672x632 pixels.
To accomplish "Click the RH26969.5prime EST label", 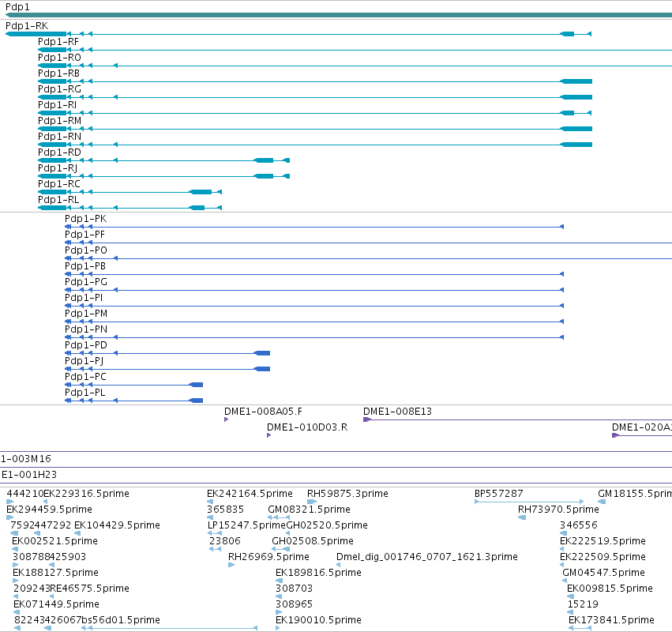I will click(268, 558).
